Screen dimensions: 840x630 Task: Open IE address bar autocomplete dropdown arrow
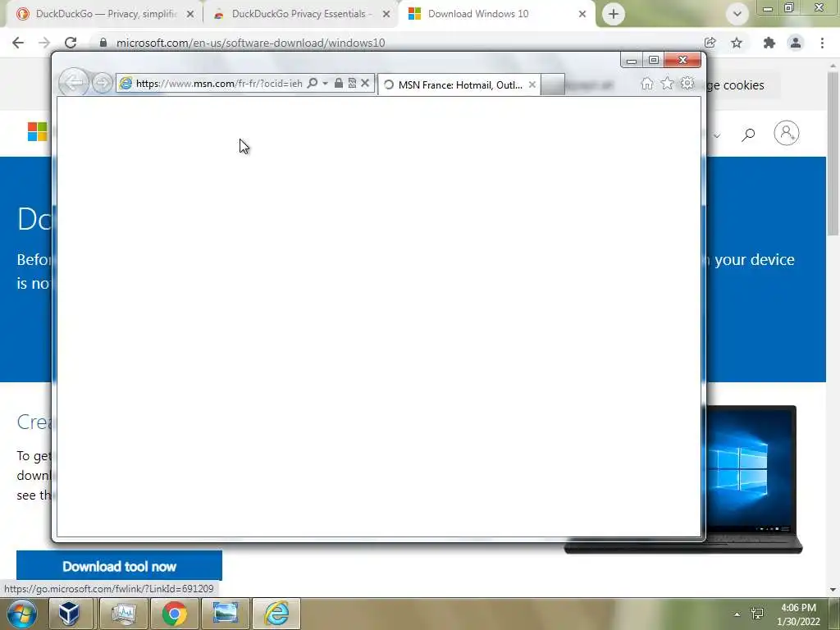click(325, 83)
